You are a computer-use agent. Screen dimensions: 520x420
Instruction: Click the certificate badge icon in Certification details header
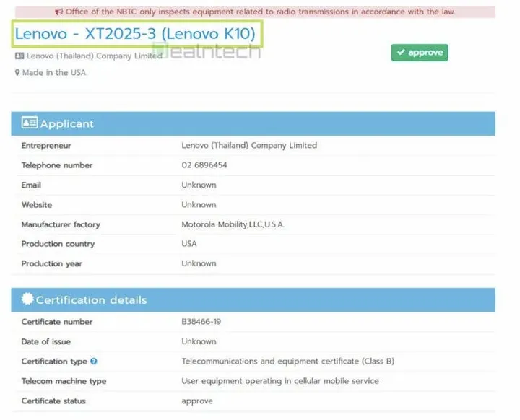click(x=27, y=299)
